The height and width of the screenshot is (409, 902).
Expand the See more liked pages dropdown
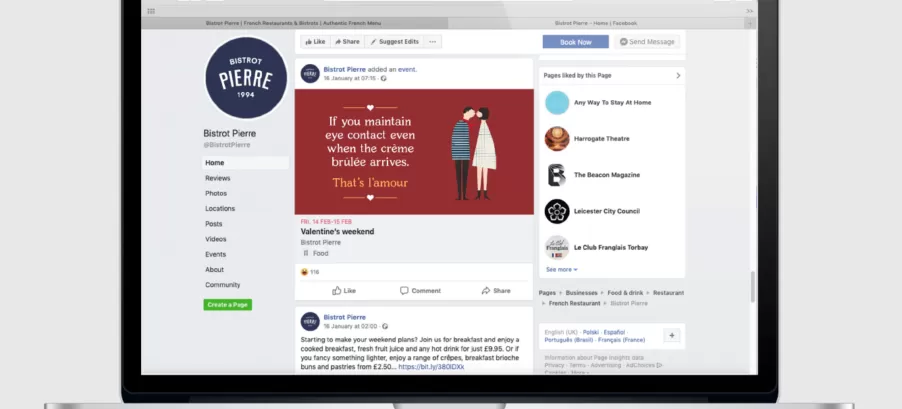coord(561,269)
